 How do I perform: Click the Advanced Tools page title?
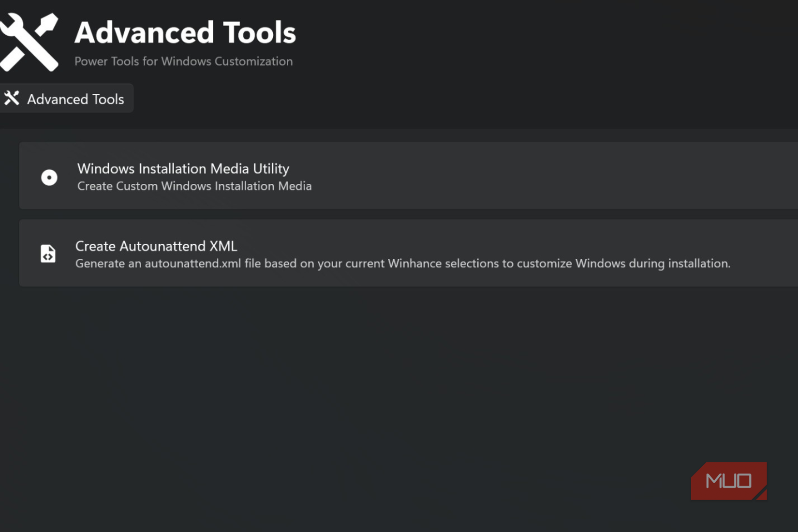click(185, 31)
